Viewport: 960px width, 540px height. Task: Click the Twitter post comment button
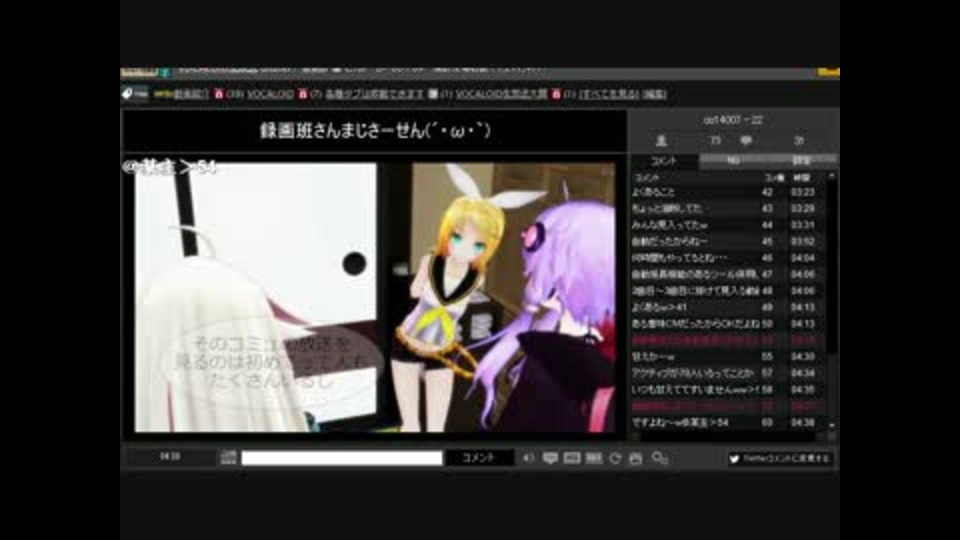[x=779, y=459]
